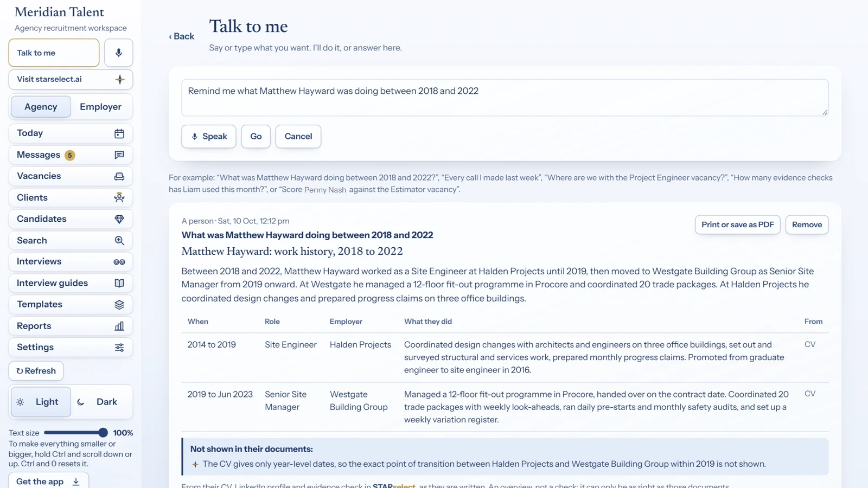Click the Settings sliders icon

[x=119, y=348]
